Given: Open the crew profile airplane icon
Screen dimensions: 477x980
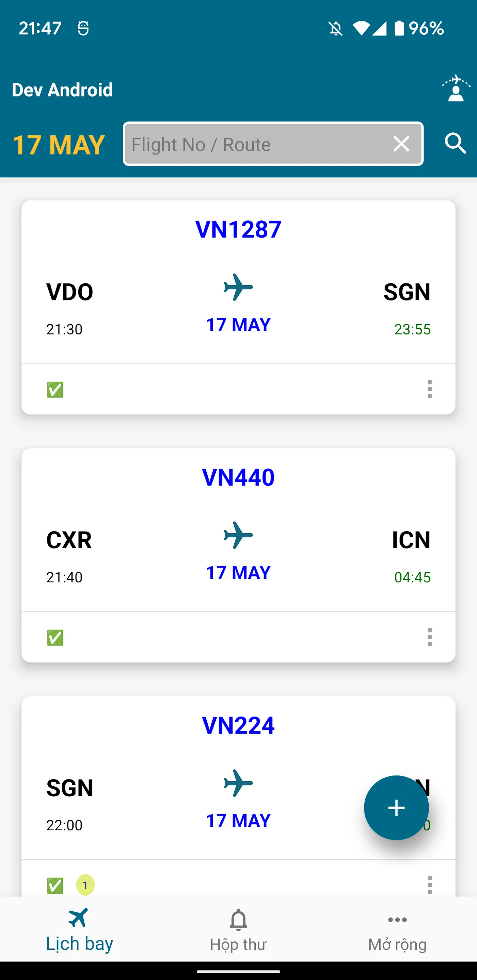Looking at the screenshot, I should [456, 88].
